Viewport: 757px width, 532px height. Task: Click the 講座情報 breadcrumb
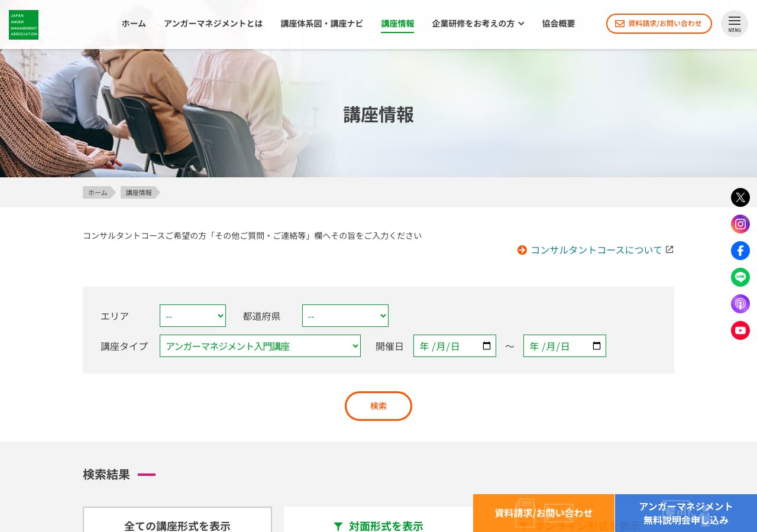[x=140, y=193]
